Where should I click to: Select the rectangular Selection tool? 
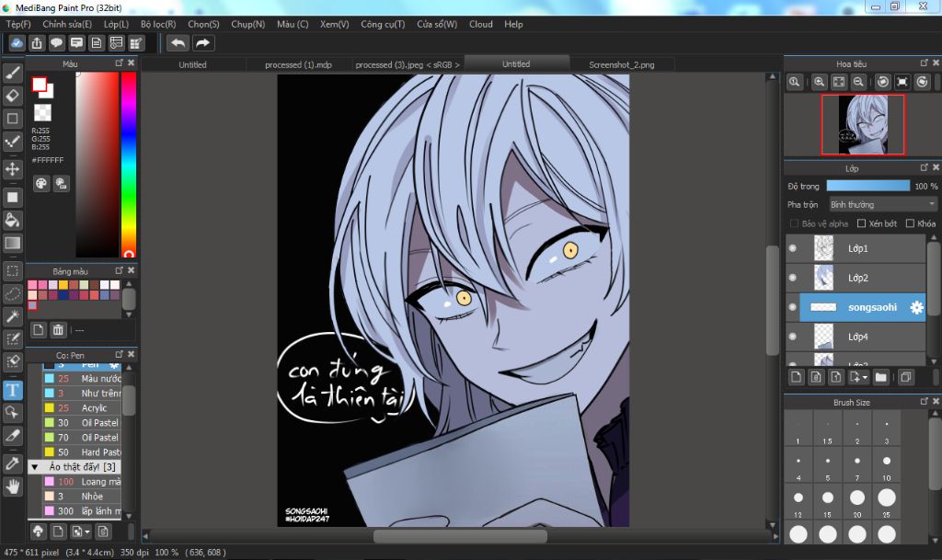pos(13,270)
